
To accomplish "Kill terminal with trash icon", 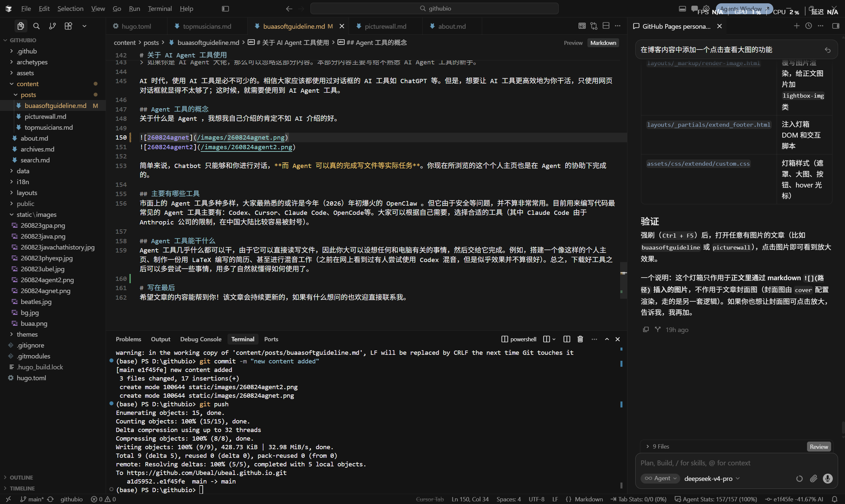I will (580, 339).
